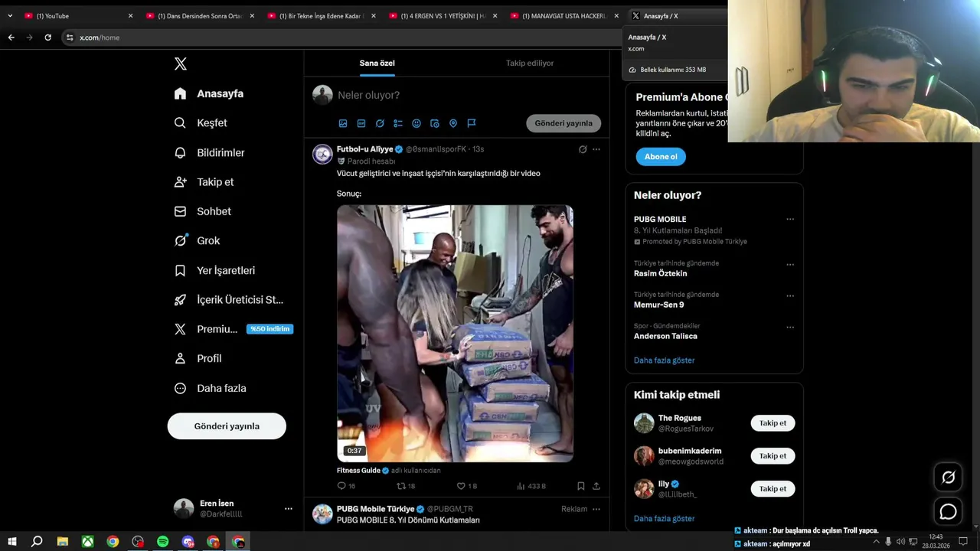
Task: Follow bubenimkaderim account
Action: (x=773, y=456)
